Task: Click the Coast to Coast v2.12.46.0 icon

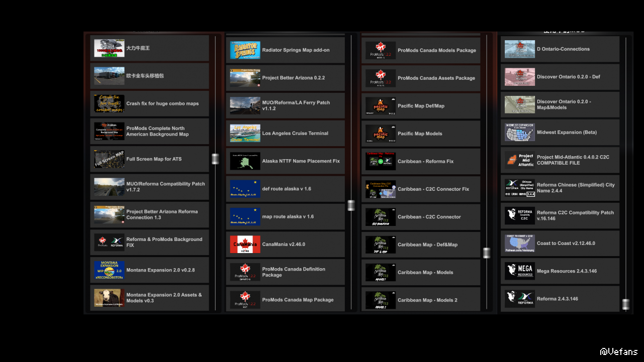Action: (x=520, y=244)
